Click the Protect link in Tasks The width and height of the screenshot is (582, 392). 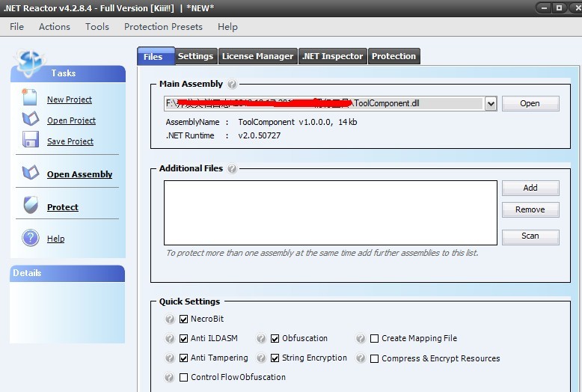pos(63,207)
